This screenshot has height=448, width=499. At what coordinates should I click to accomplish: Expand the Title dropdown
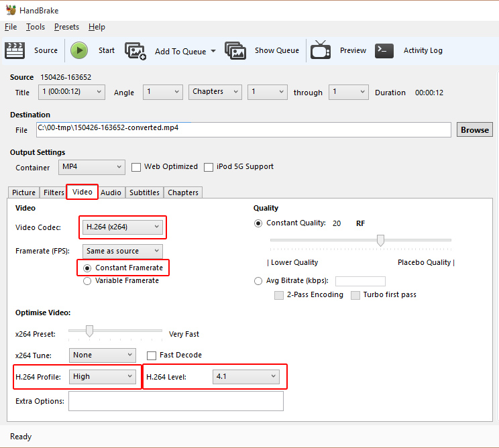(x=72, y=92)
